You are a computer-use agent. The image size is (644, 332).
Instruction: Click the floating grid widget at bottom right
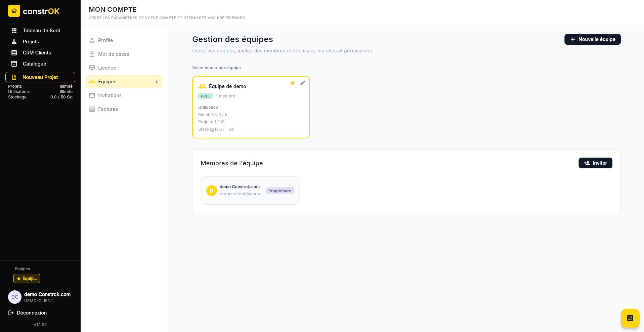630,318
